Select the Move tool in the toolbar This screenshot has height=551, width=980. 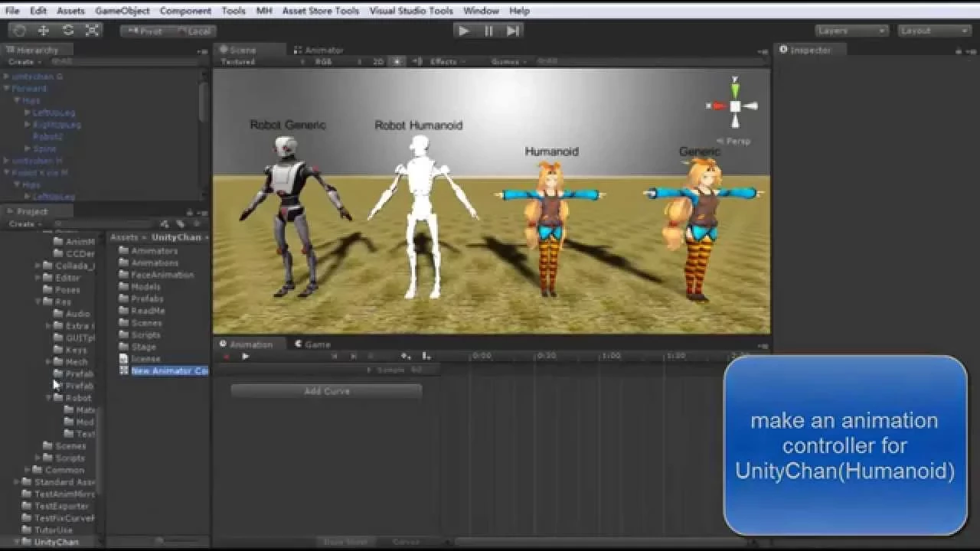pyautogui.click(x=44, y=31)
